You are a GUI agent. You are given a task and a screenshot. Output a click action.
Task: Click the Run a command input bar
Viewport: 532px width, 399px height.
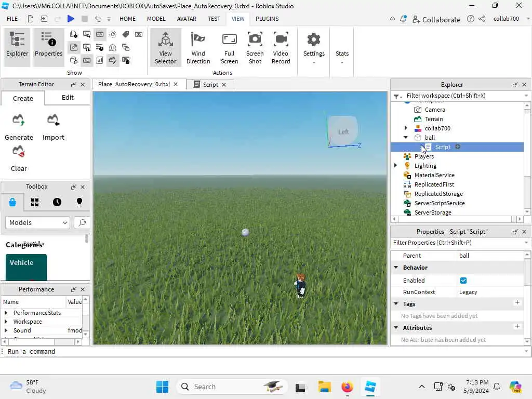click(x=264, y=352)
